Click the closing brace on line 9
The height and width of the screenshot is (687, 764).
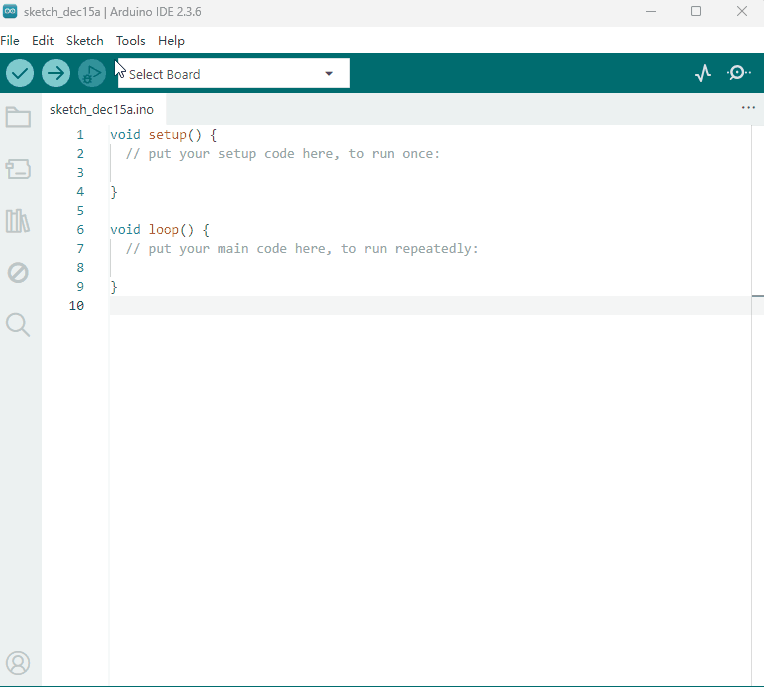114,287
